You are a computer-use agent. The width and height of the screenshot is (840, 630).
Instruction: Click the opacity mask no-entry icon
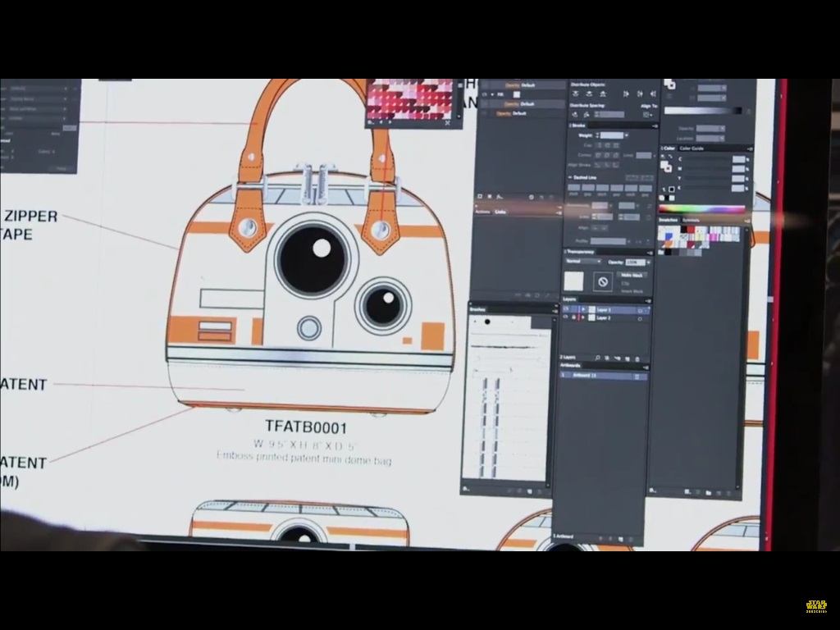coord(603,281)
